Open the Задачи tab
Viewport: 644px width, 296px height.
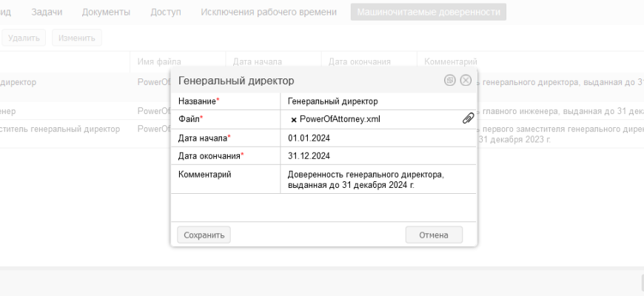pos(47,12)
